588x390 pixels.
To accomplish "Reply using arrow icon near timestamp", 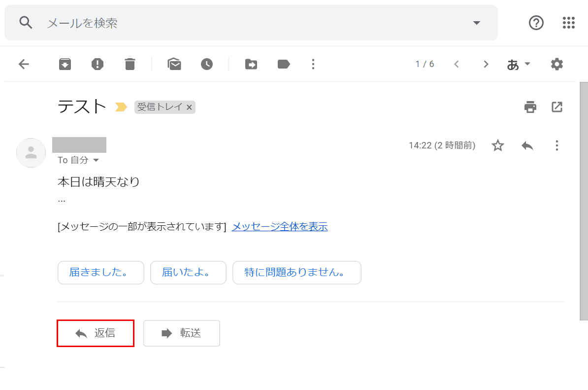I will point(527,145).
